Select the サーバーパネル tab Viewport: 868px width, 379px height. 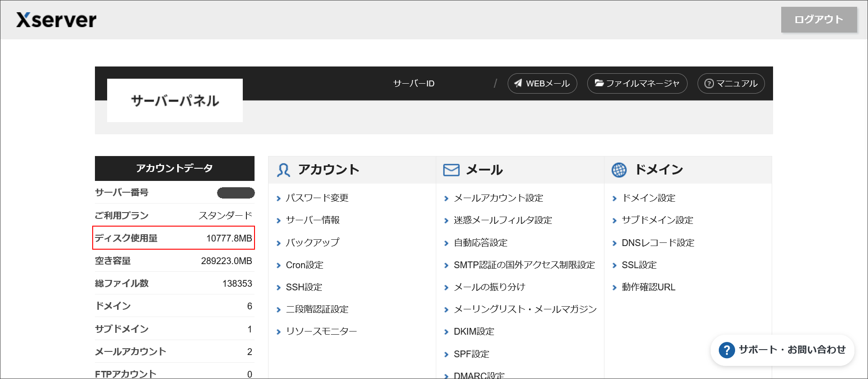click(175, 100)
